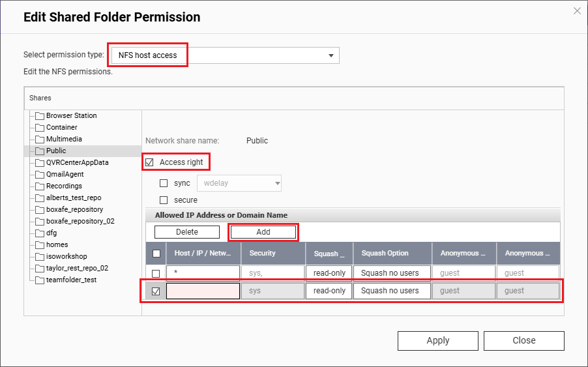The height and width of the screenshot is (367, 588).
Task: Click the homes folder icon
Action: pyautogui.click(x=40, y=245)
